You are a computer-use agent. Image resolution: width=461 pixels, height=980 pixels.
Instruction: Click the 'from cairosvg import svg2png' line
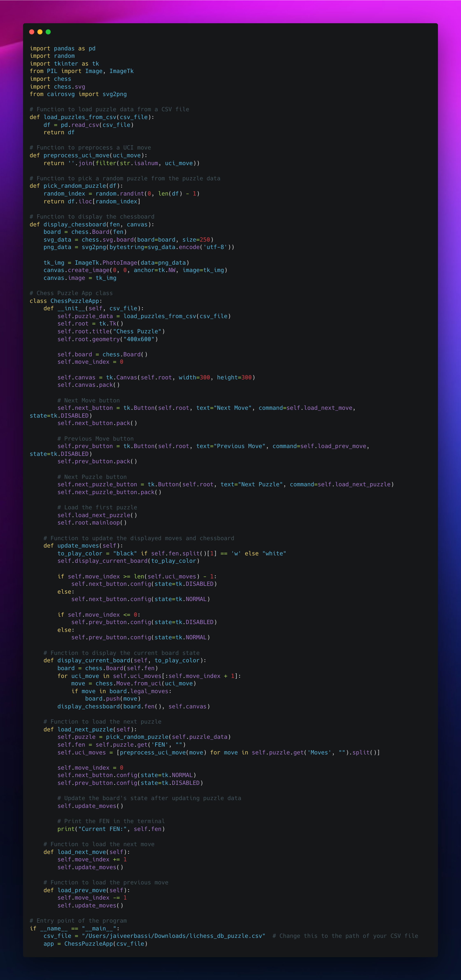point(78,94)
